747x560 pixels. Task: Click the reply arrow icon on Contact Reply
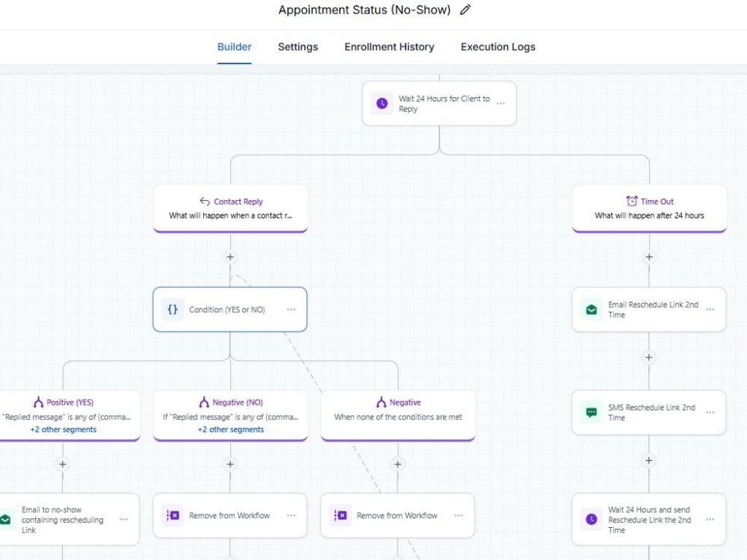205,201
